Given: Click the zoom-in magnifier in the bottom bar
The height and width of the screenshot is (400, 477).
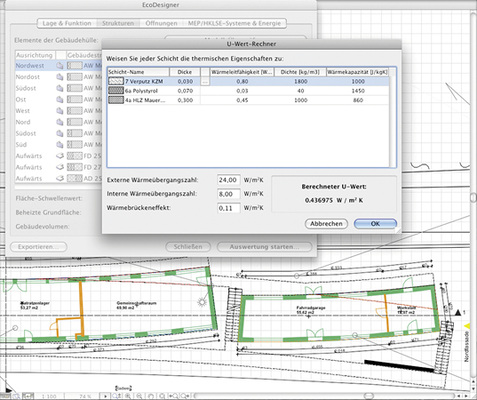Looking at the screenshot, I should coord(128,396).
